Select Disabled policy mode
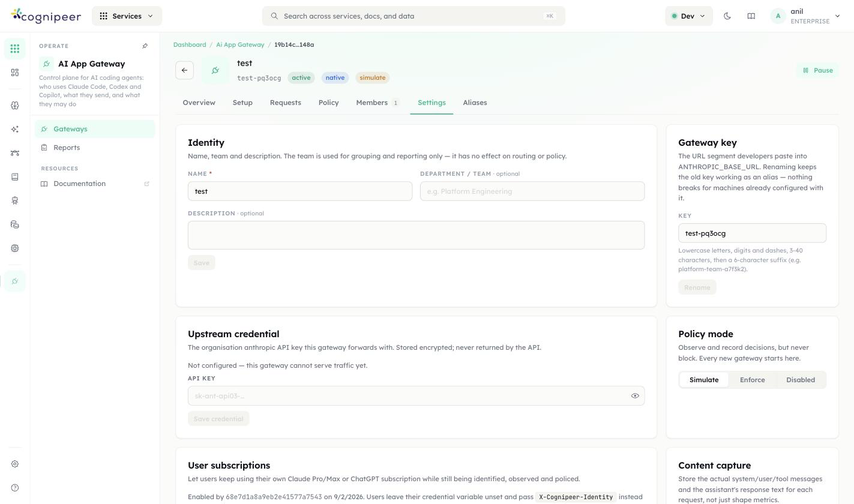Screen dimensions: 854x504 tap(801, 380)
